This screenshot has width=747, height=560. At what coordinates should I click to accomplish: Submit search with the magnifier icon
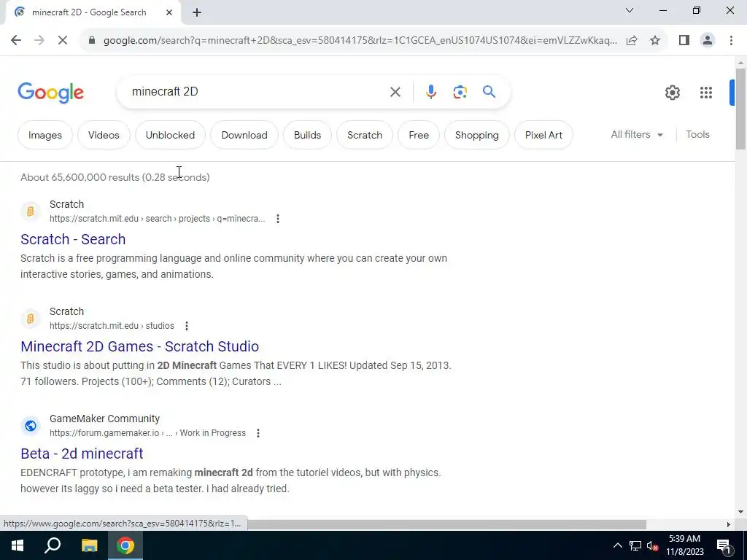pos(489,91)
